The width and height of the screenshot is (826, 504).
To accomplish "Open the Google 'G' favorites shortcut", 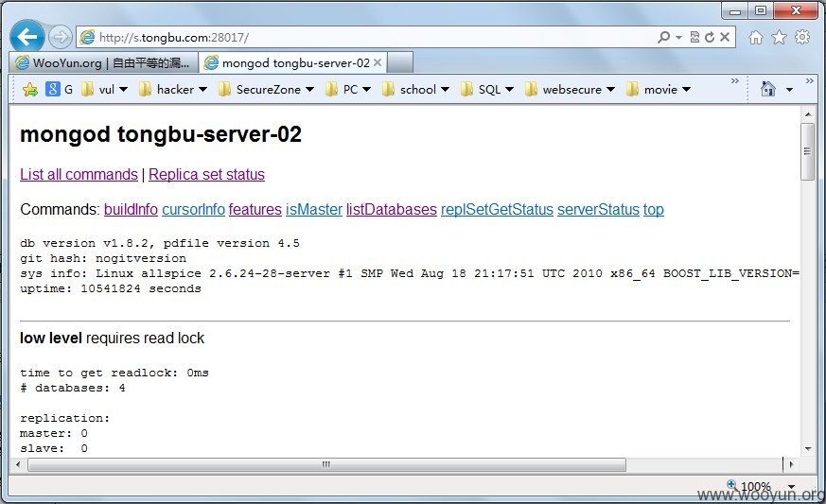I will pos(59,89).
